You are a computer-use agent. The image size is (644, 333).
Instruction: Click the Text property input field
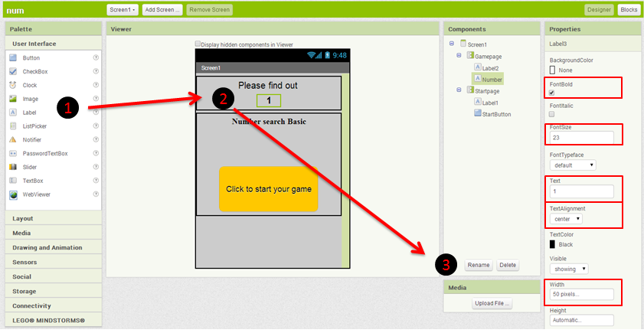581,191
